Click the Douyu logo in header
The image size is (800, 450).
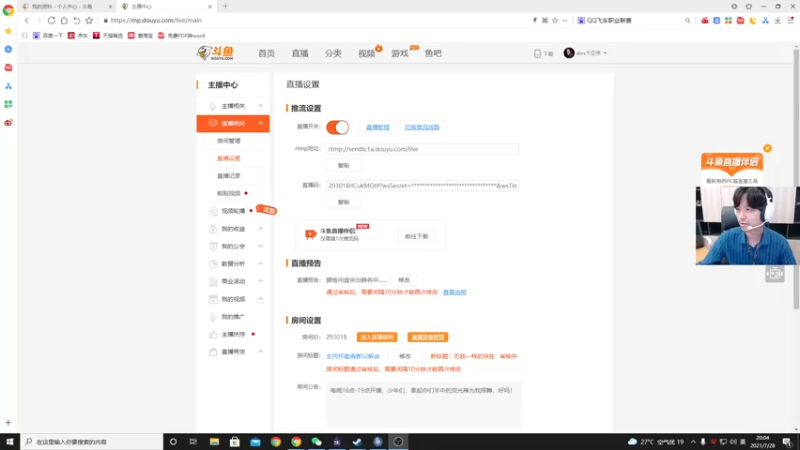point(215,53)
